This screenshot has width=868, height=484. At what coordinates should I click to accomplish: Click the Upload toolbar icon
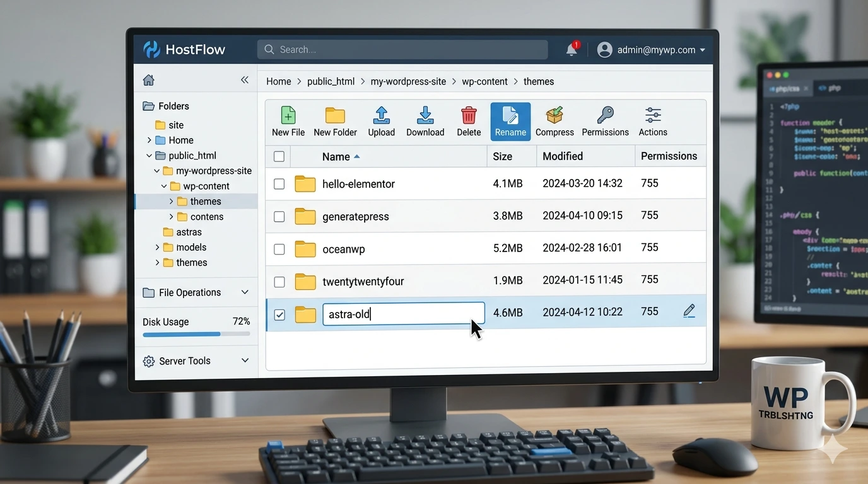click(381, 115)
